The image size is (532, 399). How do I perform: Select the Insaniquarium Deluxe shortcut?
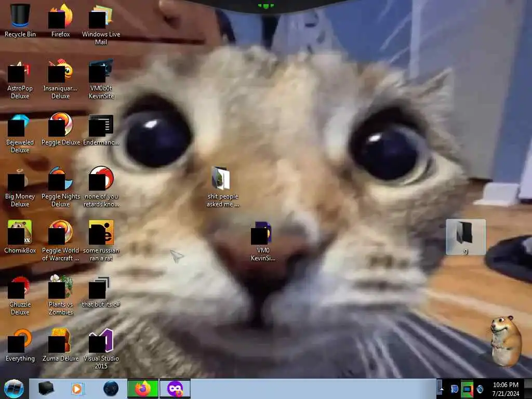click(x=60, y=78)
